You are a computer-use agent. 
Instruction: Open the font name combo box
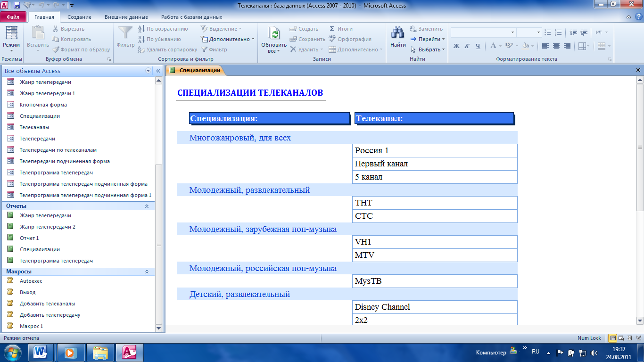(483, 33)
